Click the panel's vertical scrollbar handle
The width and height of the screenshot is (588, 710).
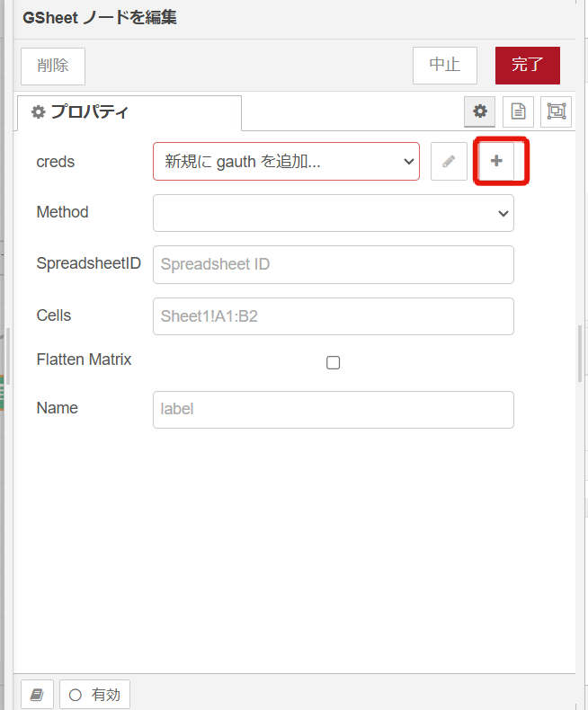[580, 353]
